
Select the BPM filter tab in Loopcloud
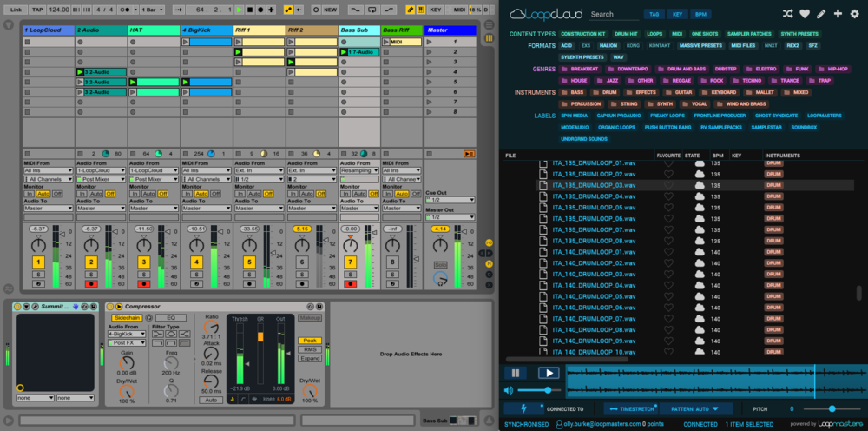click(x=700, y=15)
